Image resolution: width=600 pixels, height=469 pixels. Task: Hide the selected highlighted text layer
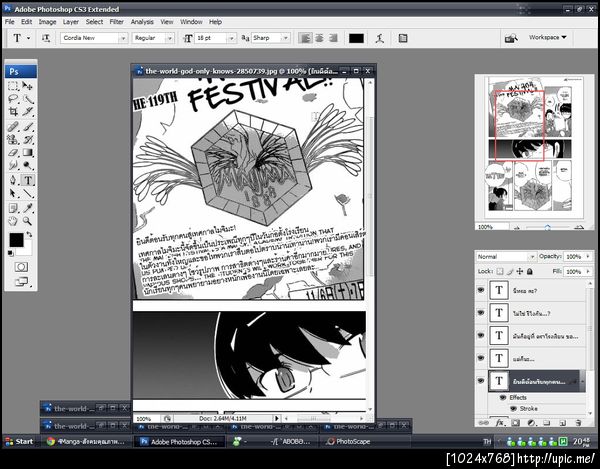481,381
